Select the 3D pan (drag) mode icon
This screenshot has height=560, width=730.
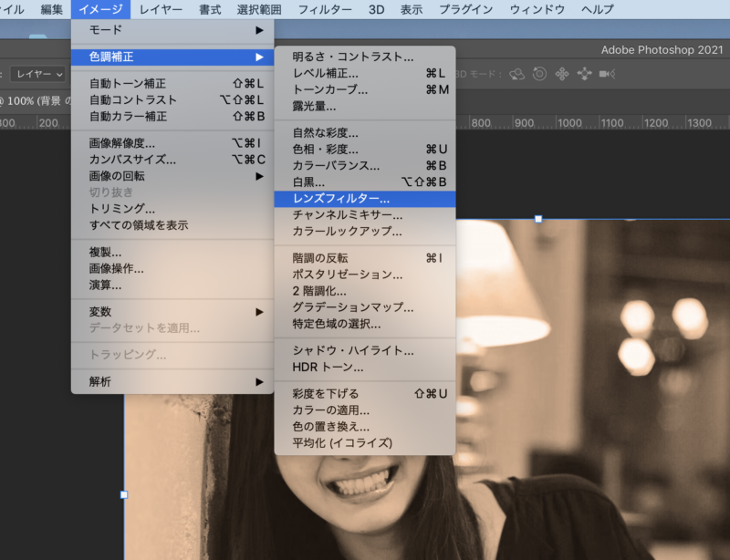(x=561, y=74)
